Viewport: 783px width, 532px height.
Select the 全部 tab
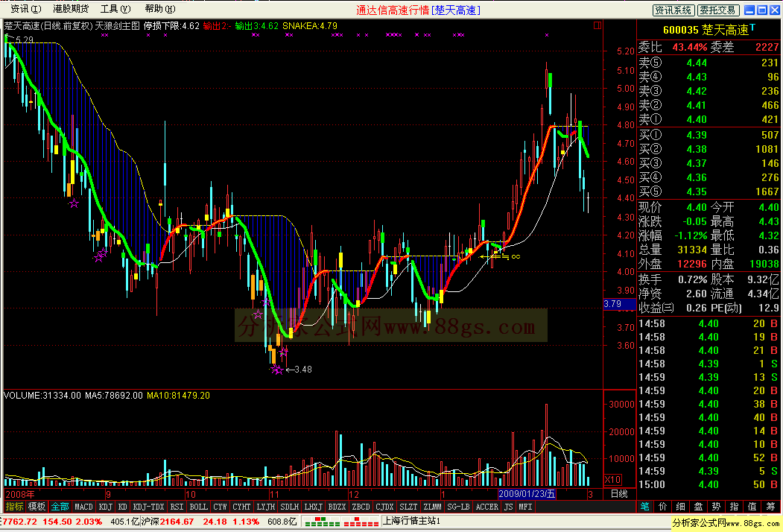click(x=60, y=507)
